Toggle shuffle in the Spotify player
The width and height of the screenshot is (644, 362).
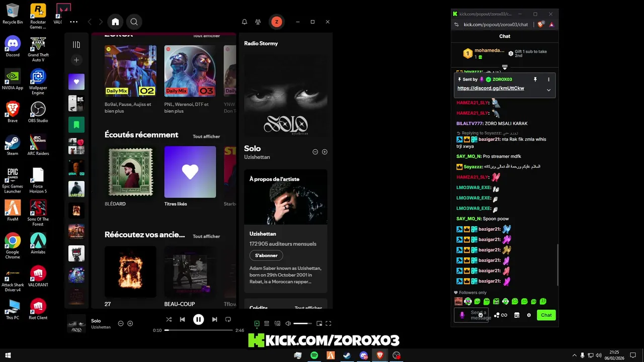coord(169,319)
